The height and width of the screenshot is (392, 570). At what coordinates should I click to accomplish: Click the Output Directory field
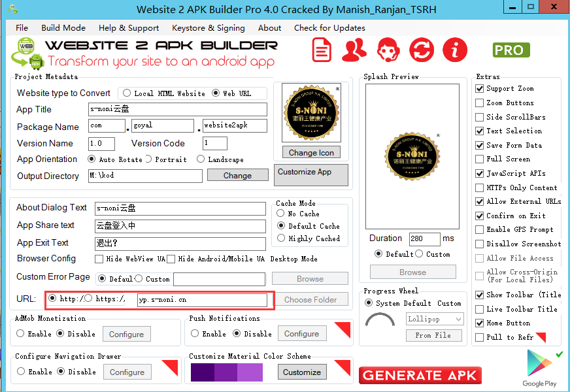point(145,176)
